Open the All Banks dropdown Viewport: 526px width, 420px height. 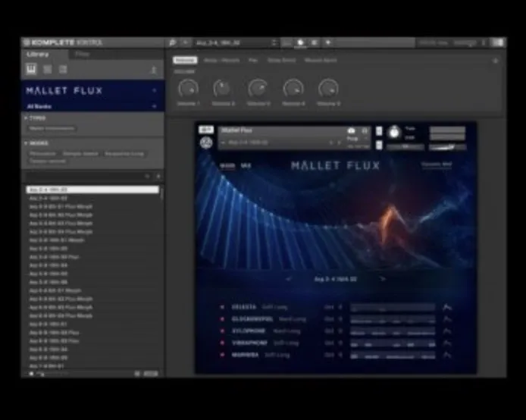[155, 106]
